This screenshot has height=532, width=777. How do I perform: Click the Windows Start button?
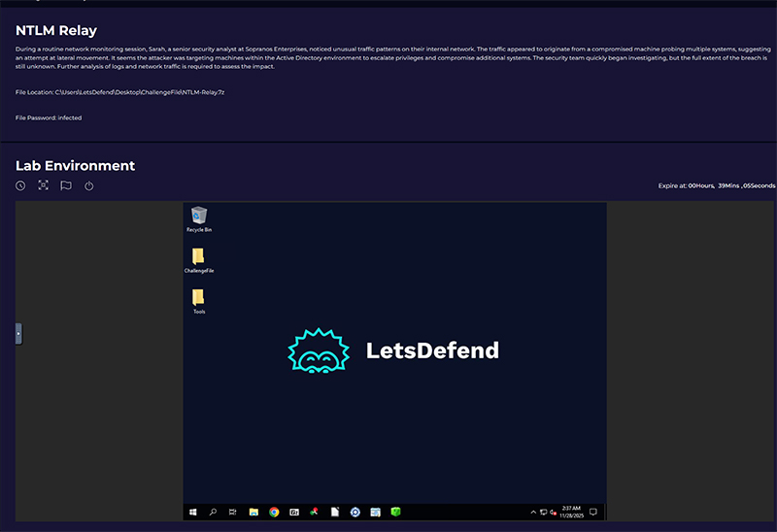coord(192,512)
